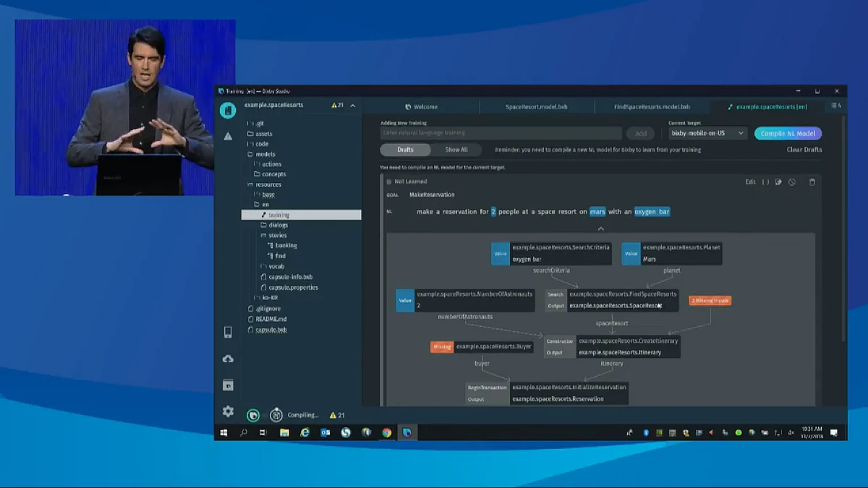This screenshot has height=488, width=868.
Task: Switch to Show All view toggle
Action: 456,150
